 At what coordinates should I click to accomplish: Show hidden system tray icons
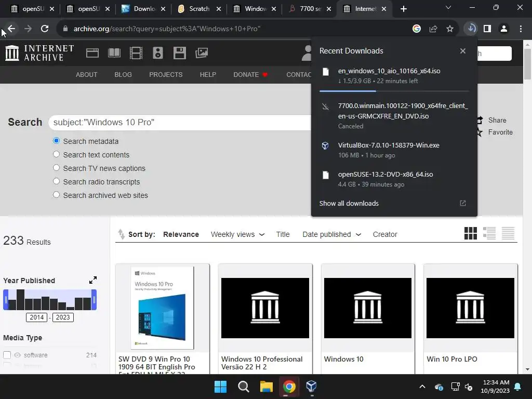tap(422, 387)
